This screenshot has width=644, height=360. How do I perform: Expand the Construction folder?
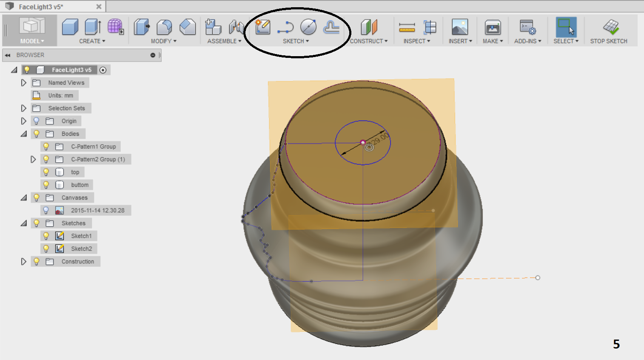click(23, 261)
